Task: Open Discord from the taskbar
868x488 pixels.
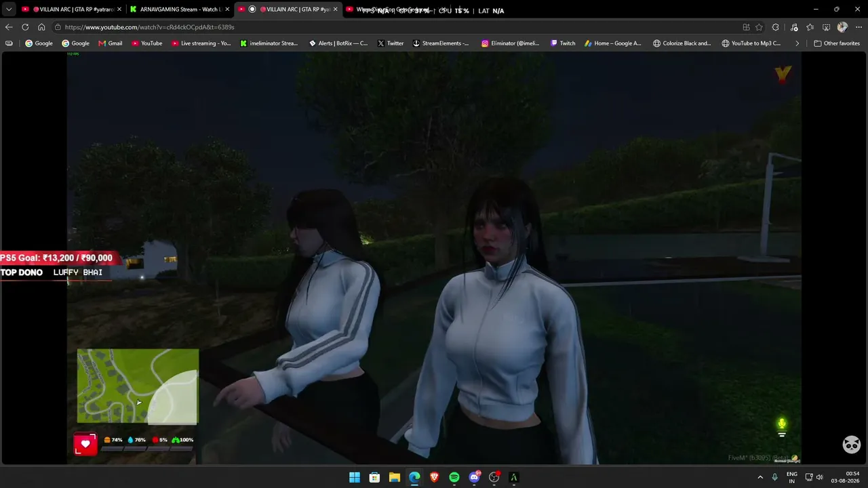Action: point(474,477)
